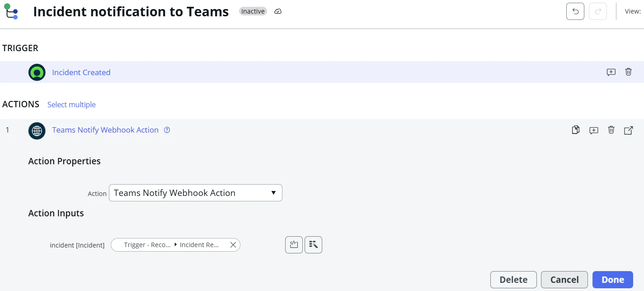
Task: Click Select multiple link
Action: click(71, 105)
